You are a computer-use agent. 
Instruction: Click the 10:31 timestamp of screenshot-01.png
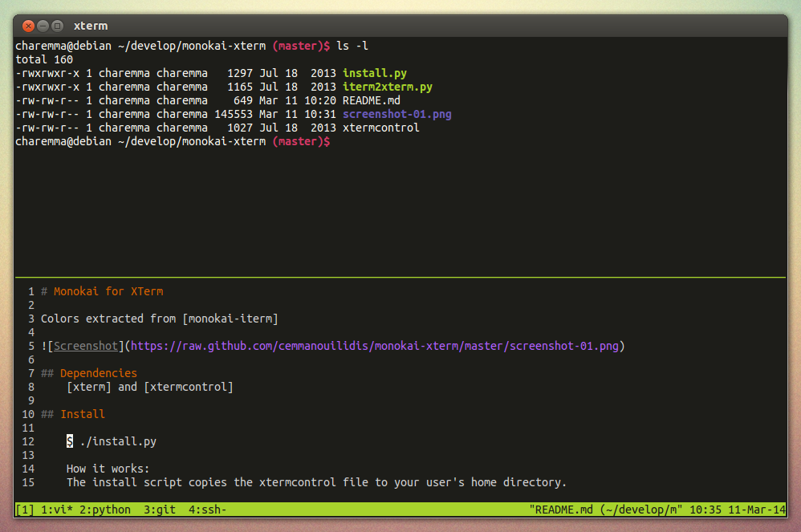(319, 115)
